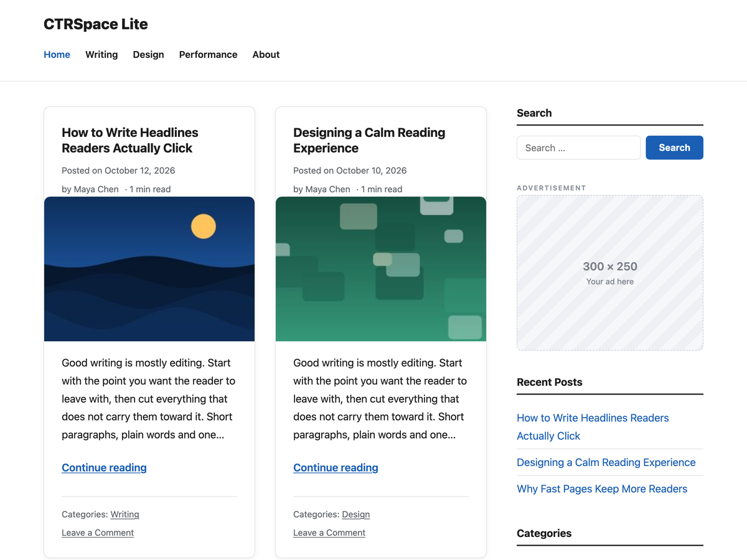747x560 pixels.
Task: Continue reading the calm reading post
Action: [x=336, y=468]
